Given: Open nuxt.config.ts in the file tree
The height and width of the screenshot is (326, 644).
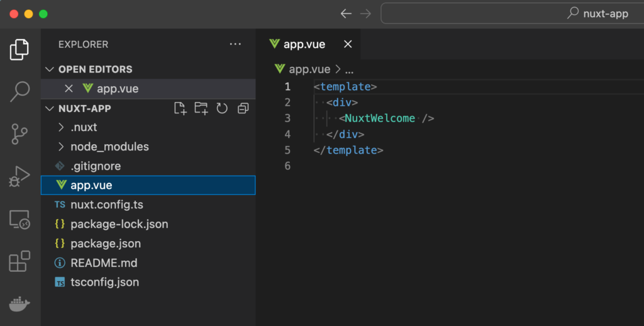Looking at the screenshot, I should coord(107,205).
